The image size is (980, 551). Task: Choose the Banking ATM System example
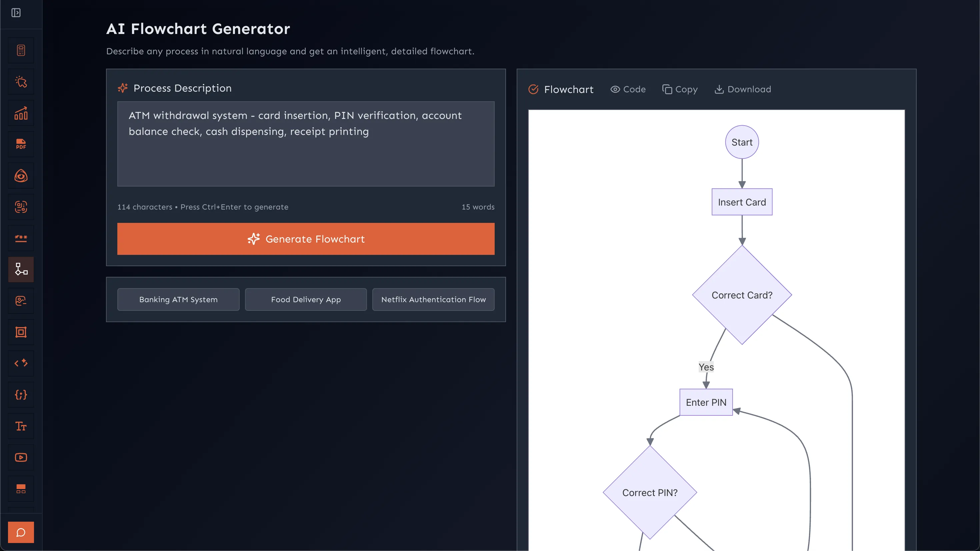178,299
